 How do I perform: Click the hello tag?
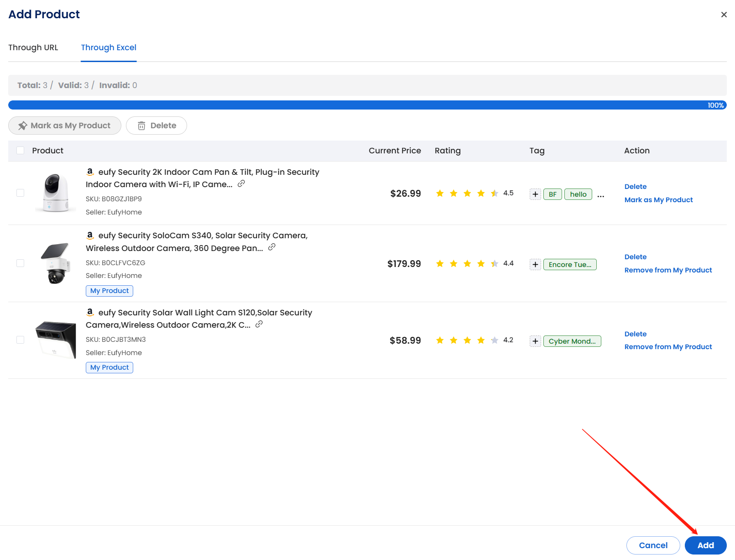[x=578, y=194]
